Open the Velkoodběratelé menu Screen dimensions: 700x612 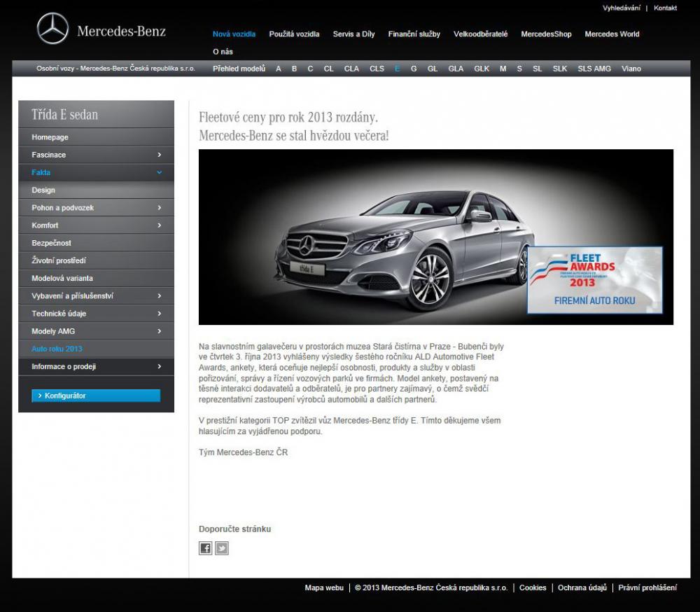(x=480, y=34)
